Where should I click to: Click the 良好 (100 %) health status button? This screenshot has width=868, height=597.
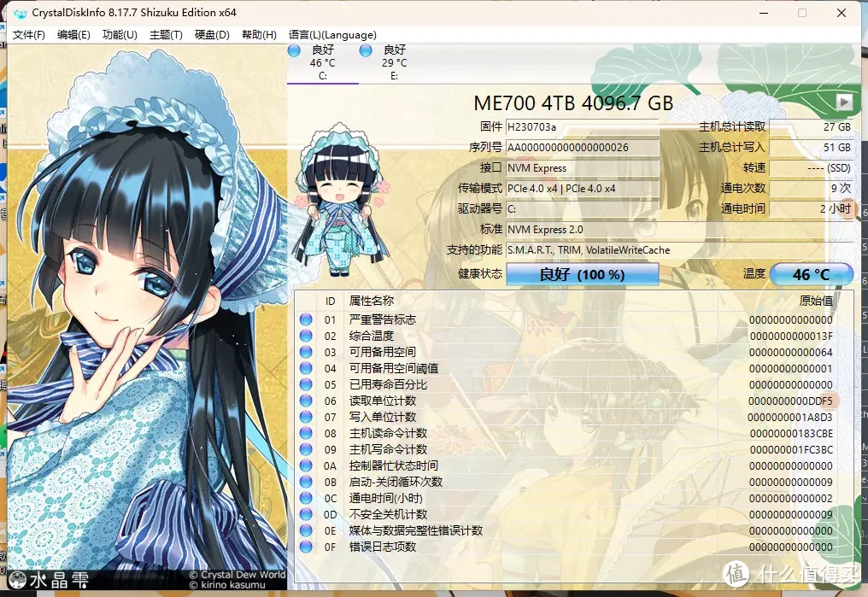[583, 274]
